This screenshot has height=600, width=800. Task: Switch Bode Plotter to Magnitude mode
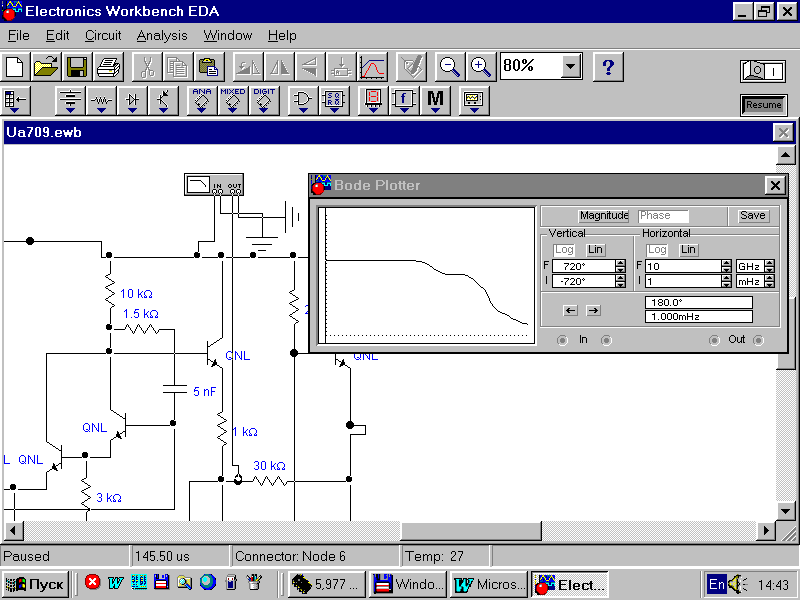604,216
